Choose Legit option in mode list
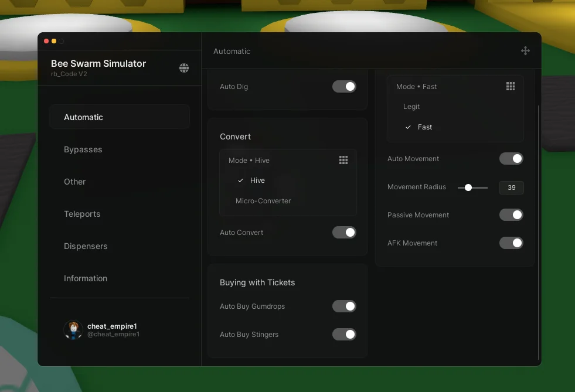The image size is (575, 392). click(x=411, y=107)
